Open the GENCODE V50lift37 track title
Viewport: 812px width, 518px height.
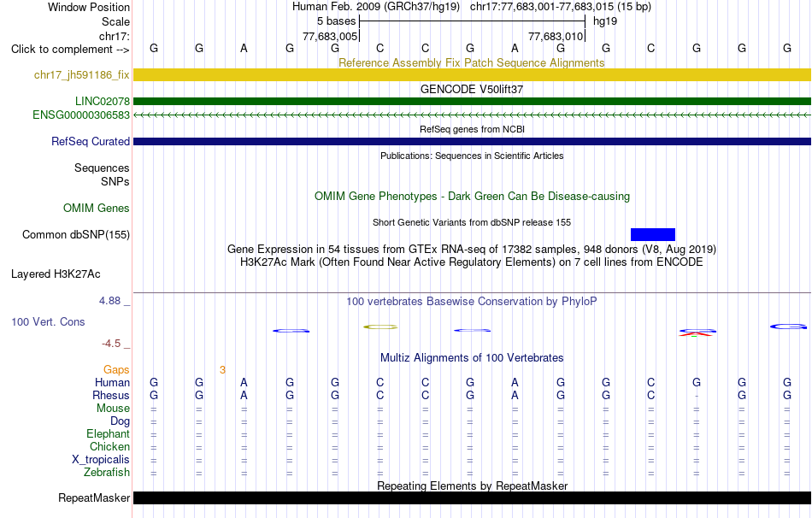(472, 89)
